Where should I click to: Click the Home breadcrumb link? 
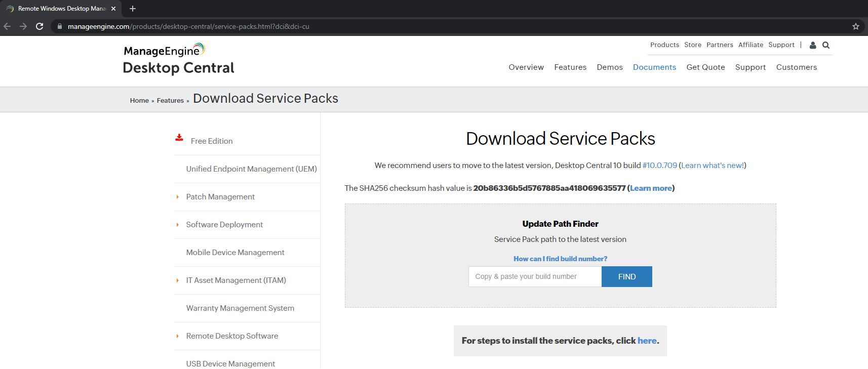coord(139,101)
